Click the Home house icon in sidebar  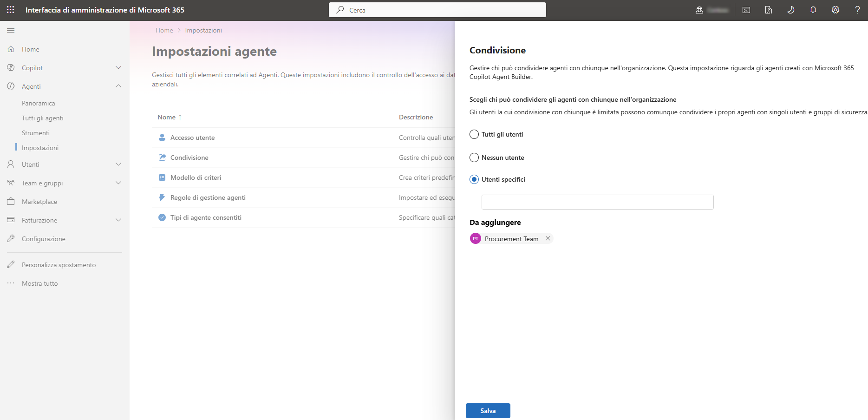11,49
